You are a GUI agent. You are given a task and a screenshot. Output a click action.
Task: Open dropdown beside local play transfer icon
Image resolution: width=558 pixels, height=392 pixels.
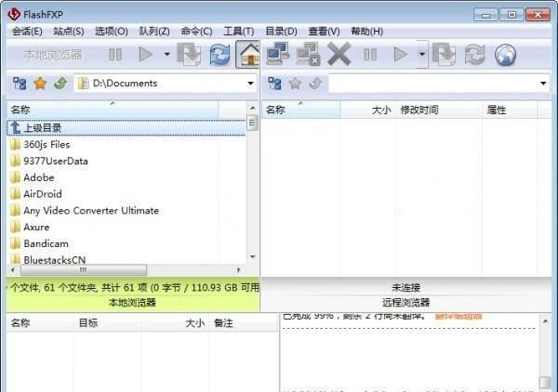point(166,55)
